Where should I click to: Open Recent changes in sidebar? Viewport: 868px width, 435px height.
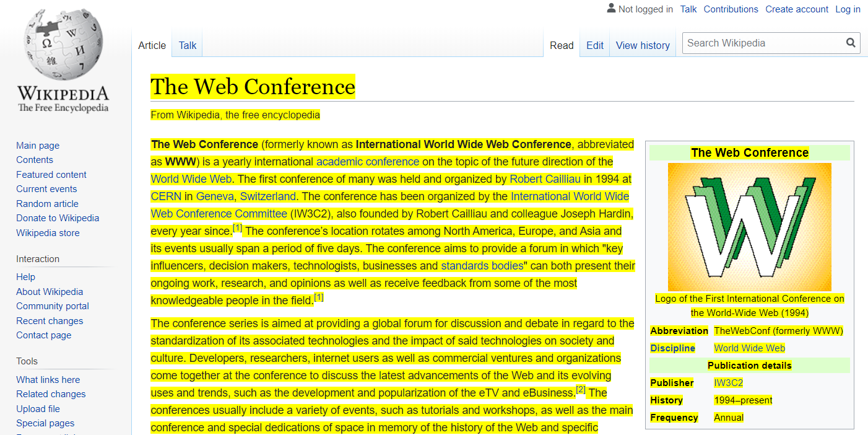point(50,321)
